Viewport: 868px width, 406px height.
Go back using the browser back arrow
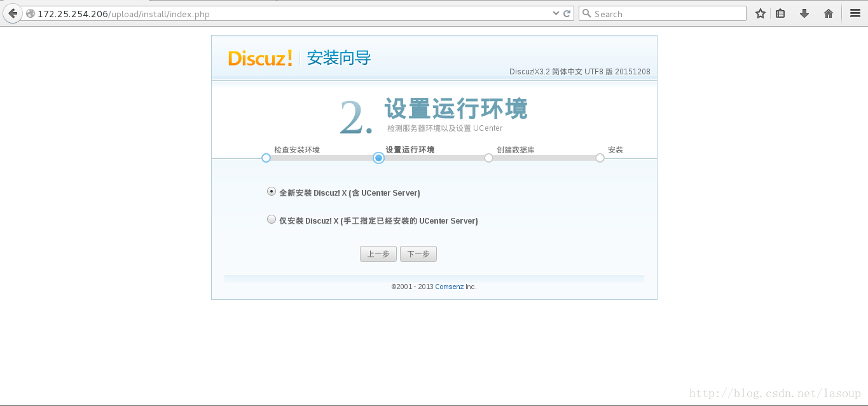point(12,13)
